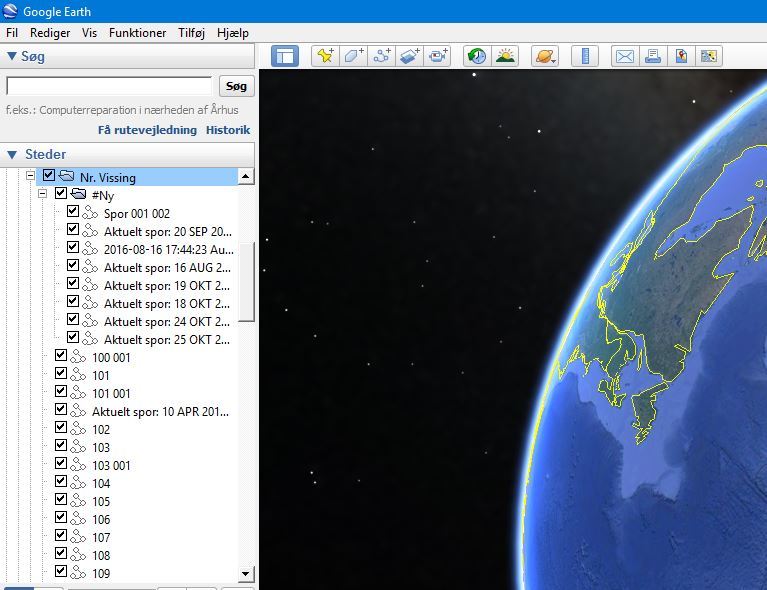Record a tour with camera icon
The image size is (767, 590).
click(x=437, y=56)
